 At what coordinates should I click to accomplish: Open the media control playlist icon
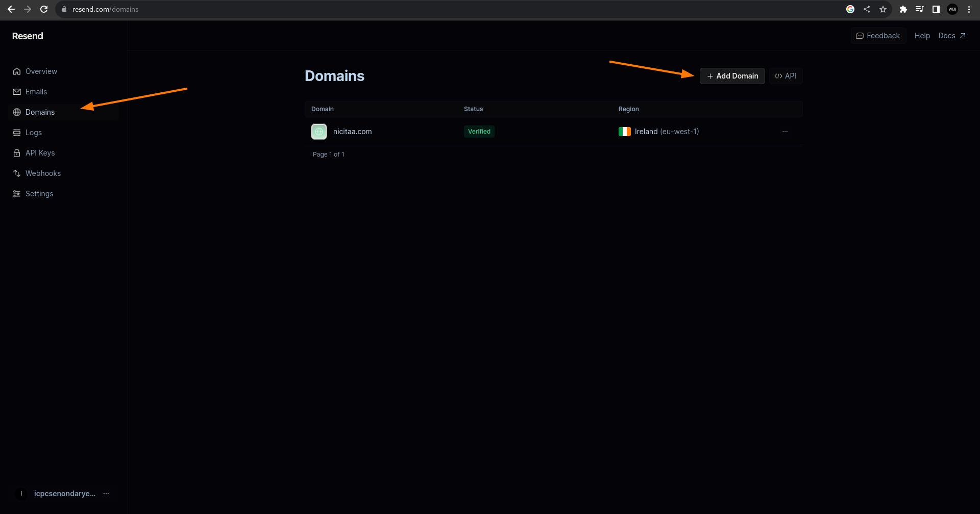[920, 9]
